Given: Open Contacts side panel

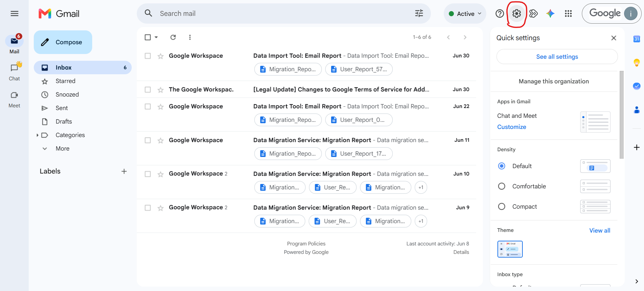Looking at the screenshot, I should (637, 110).
